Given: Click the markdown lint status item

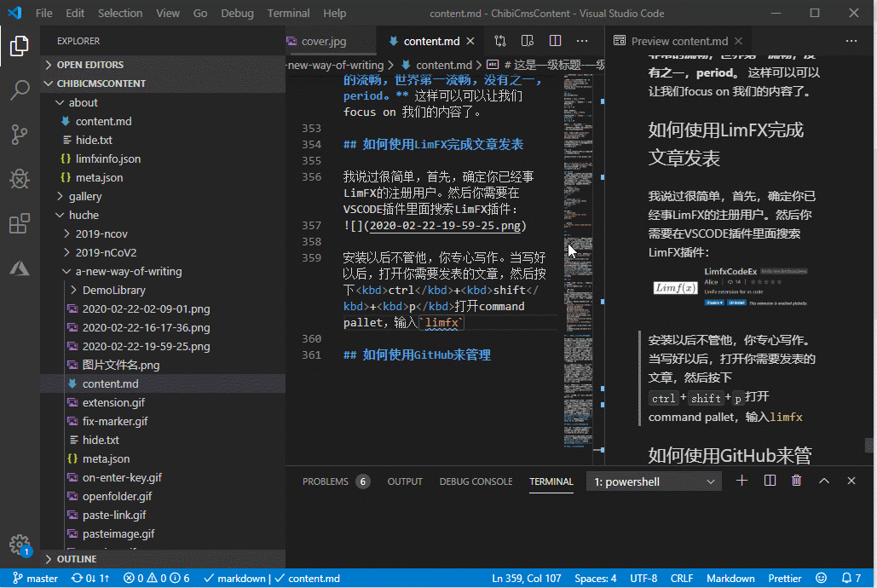Looking at the screenshot, I should pos(234,579).
